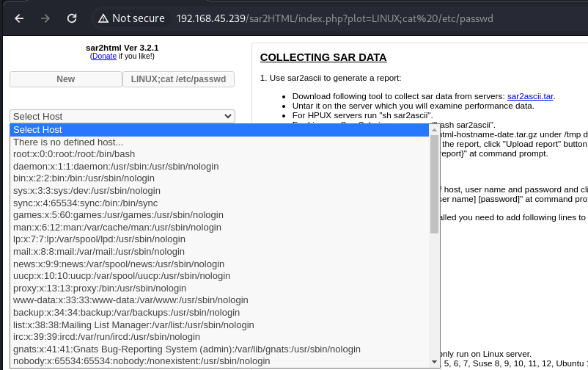Select the daemon:x:1:1 entry
Image resolution: width=588 pixels, height=370 pixels.
[220, 167]
